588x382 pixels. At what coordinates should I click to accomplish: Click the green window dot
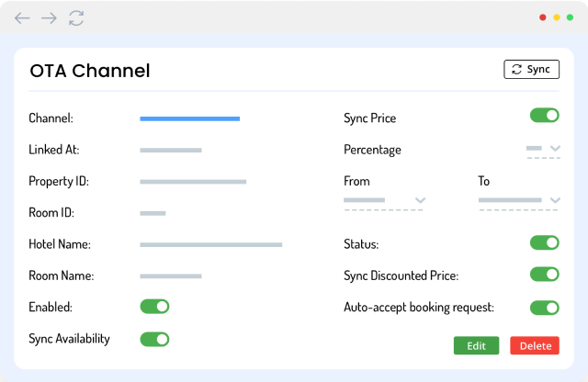pos(570,17)
